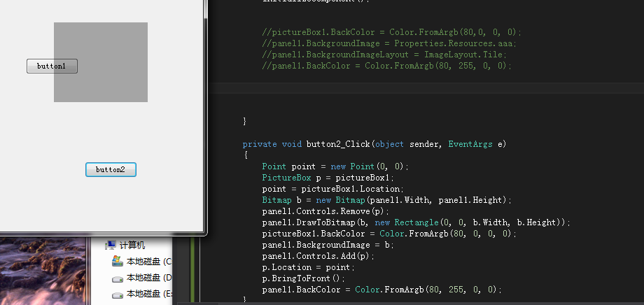
Task: Click the 'panel1.BackgroundImage = b;' line
Action: click(x=328, y=245)
